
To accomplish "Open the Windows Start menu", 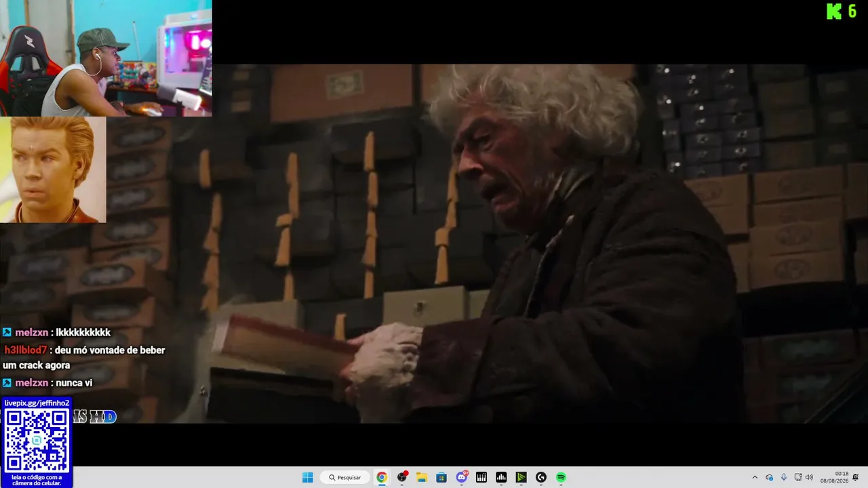I will click(x=307, y=477).
